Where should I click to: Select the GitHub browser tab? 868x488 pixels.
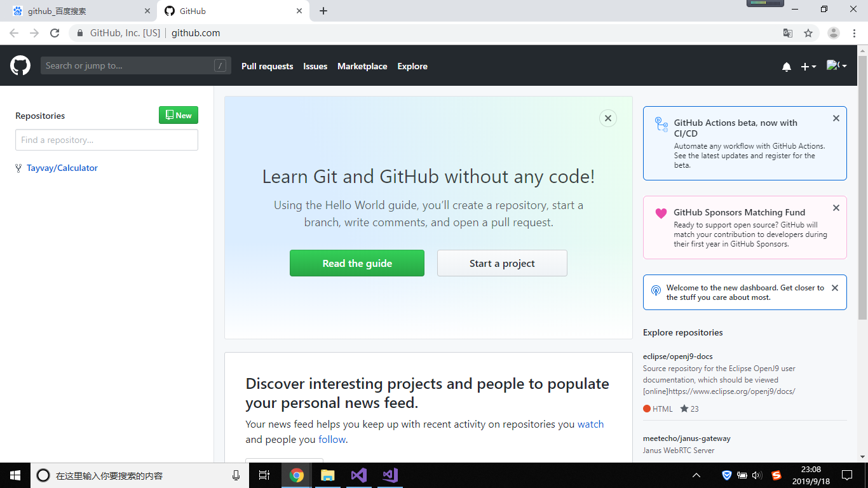234,11
